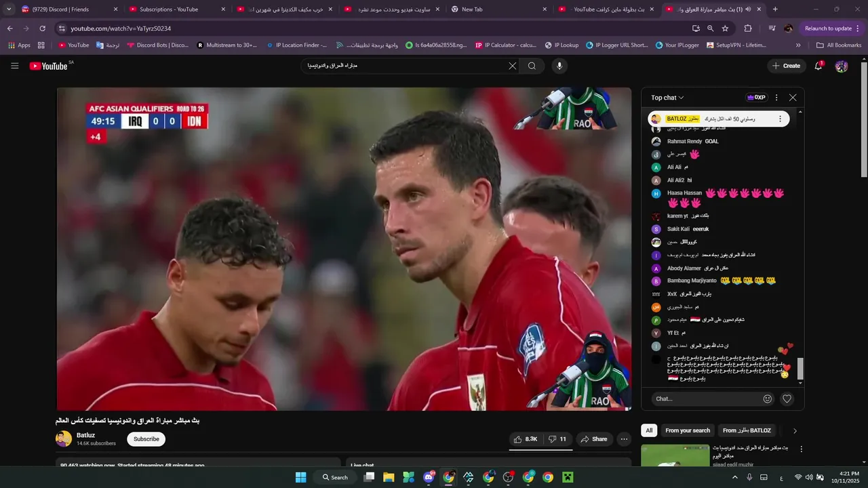Viewport: 868px width, 488px height.
Task: Click the live chat scrollbar thumb
Action: click(x=800, y=369)
